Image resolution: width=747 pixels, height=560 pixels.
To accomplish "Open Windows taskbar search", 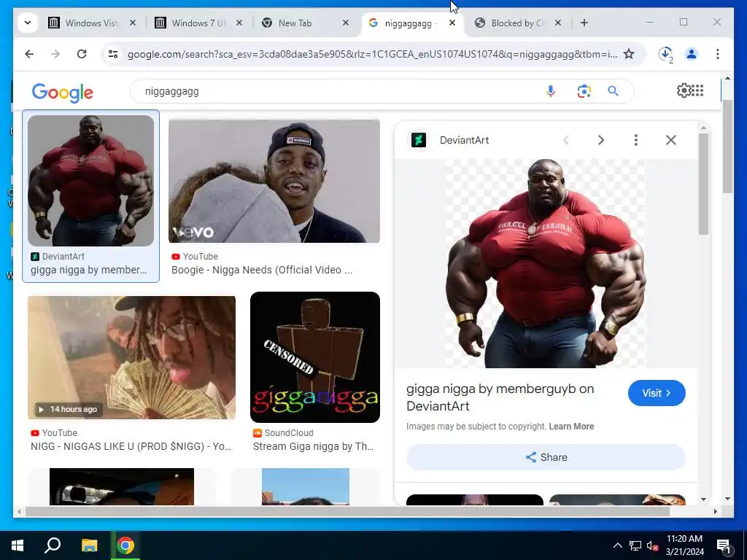I will [53, 545].
